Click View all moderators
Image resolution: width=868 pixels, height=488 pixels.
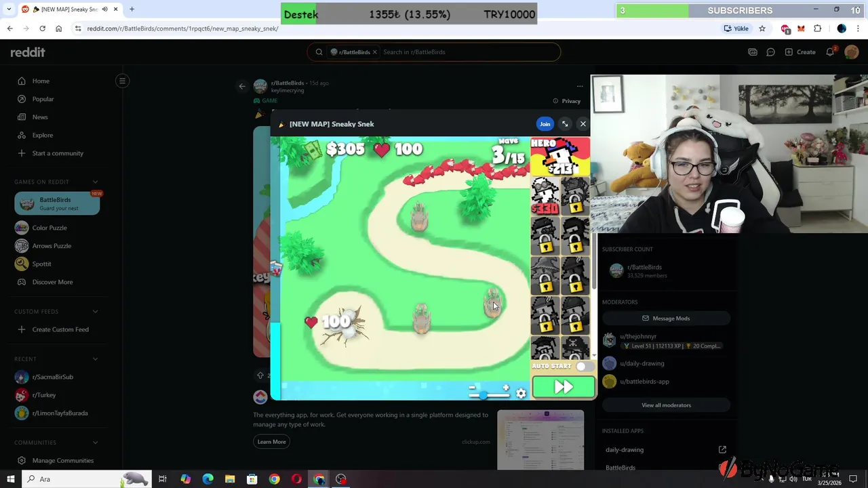pyautogui.click(x=666, y=405)
